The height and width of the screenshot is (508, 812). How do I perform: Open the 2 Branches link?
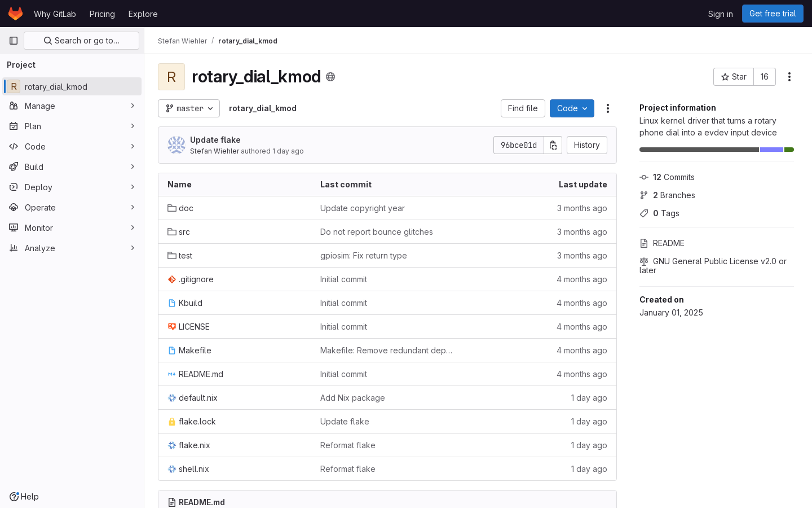(x=674, y=195)
